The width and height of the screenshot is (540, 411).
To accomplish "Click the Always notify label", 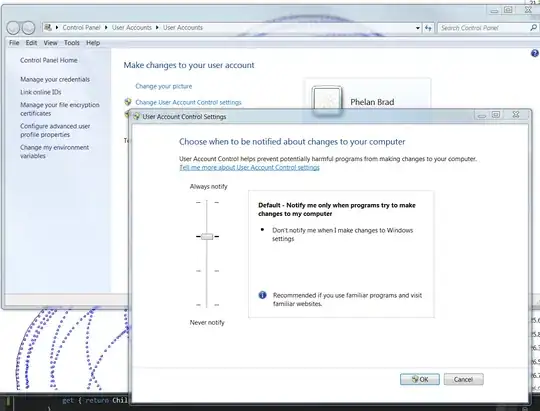I will click(208, 186).
